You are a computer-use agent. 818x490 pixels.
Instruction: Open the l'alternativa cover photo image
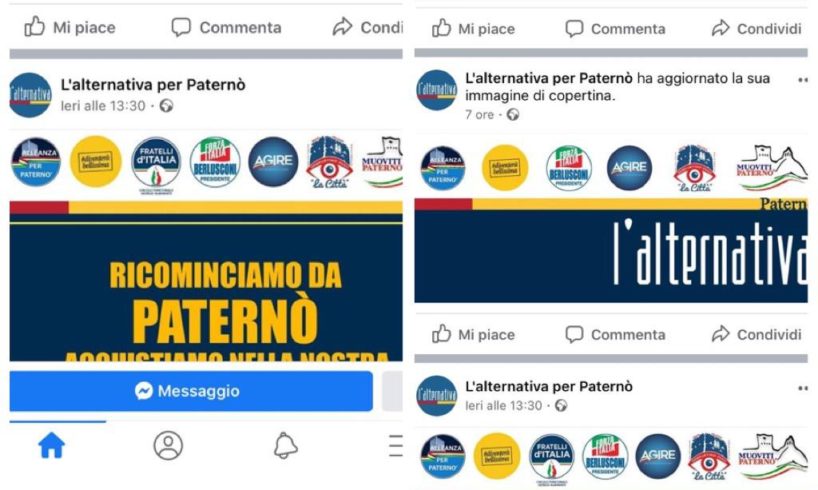coord(611,250)
